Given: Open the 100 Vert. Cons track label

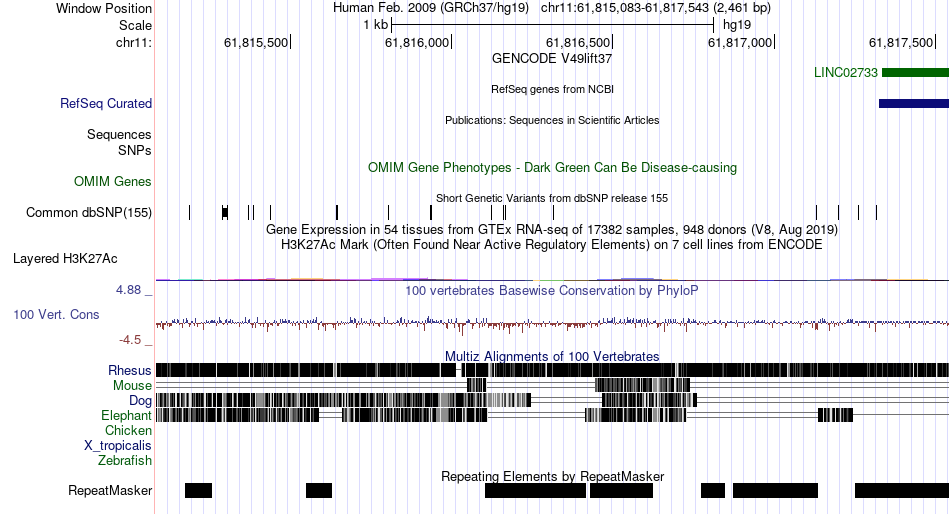Looking at the screenshot, I should (x=56, y=315).
